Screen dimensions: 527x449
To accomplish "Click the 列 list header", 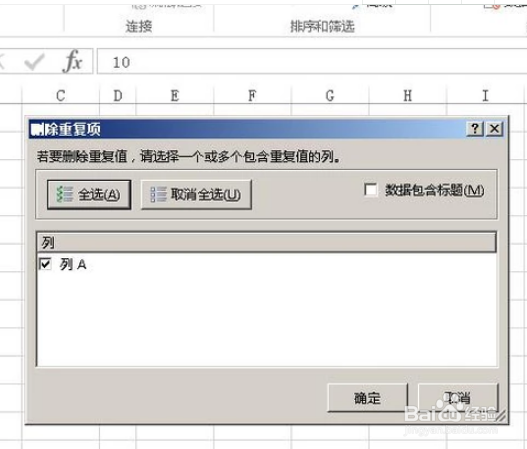I will click(266, 242).
